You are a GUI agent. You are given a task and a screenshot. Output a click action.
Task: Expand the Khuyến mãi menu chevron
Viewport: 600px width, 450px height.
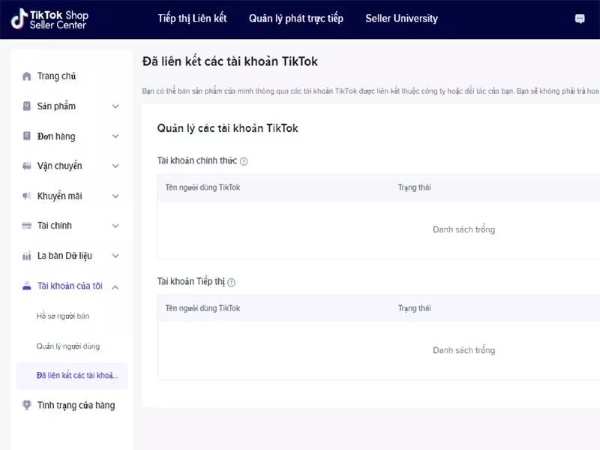point(115,196)
